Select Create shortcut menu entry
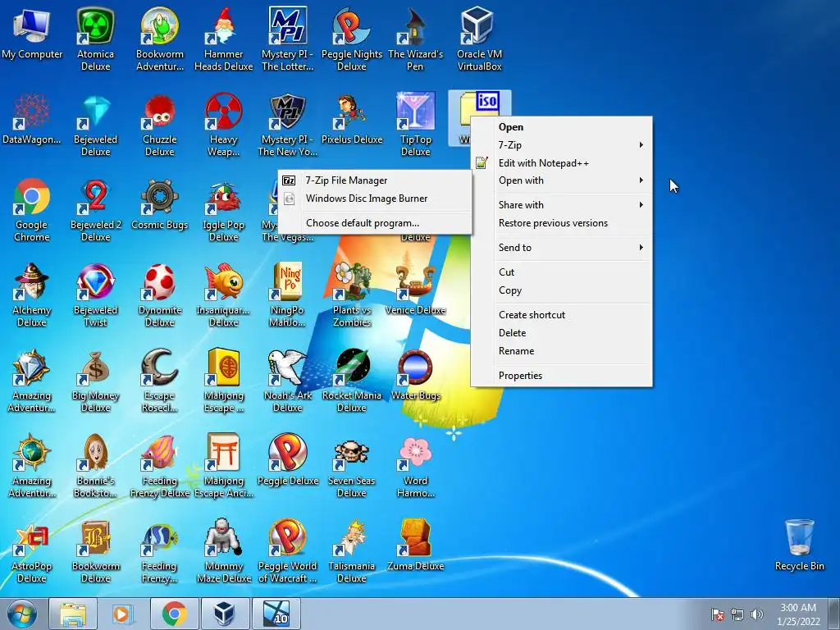Viewport: 840px width, 630px height. pyautogui.click(x=561, y=315)
